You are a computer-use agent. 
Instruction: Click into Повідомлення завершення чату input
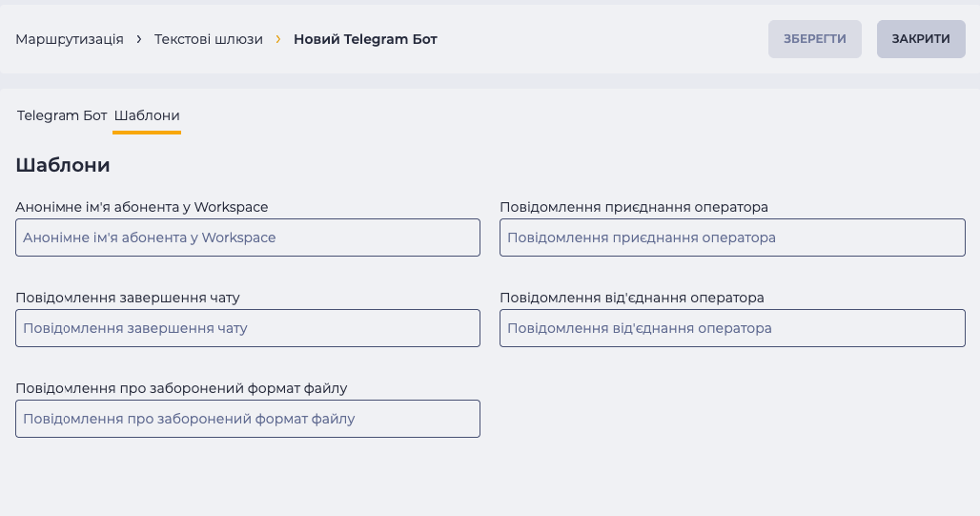(248, 328)
